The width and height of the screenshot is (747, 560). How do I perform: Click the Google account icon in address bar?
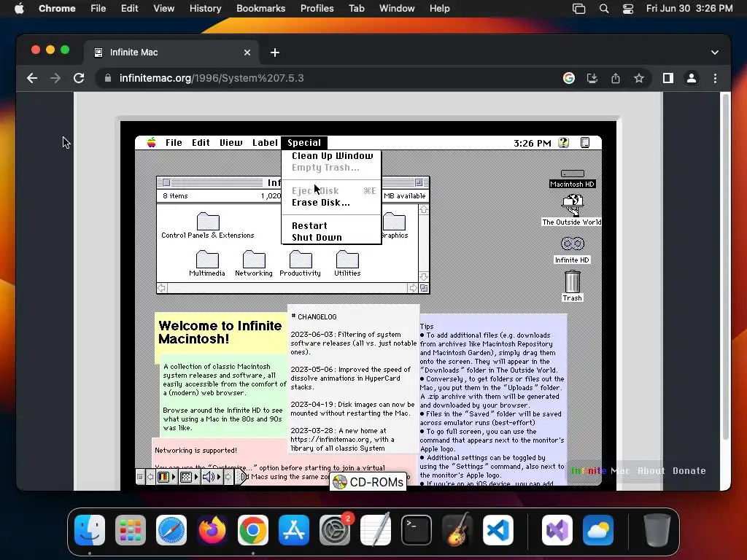point(569,78)
